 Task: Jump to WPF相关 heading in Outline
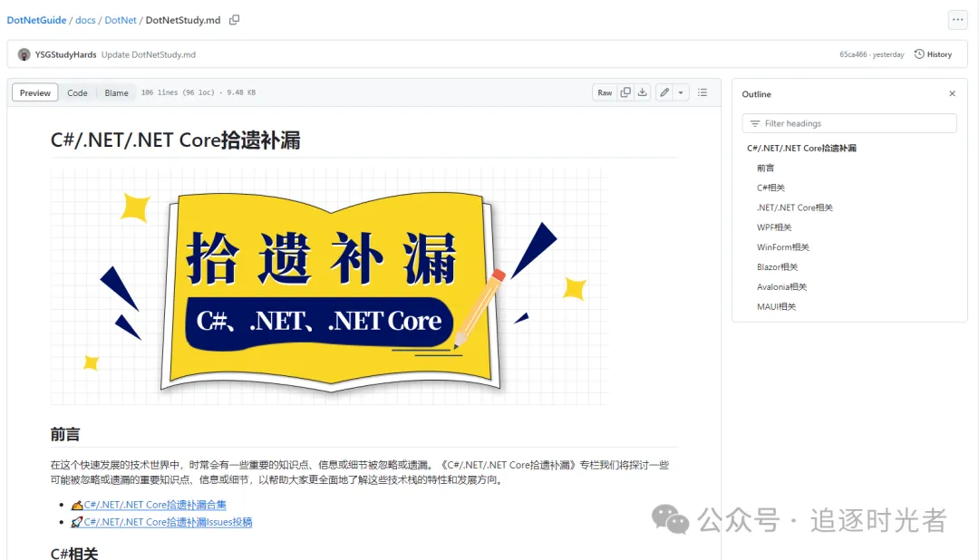[774, 227]
